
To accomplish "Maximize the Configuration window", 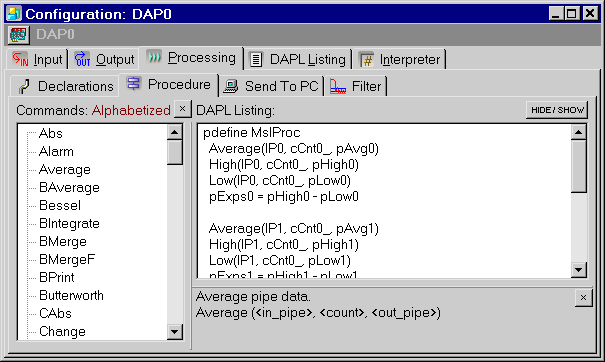I will coord(571,14).
